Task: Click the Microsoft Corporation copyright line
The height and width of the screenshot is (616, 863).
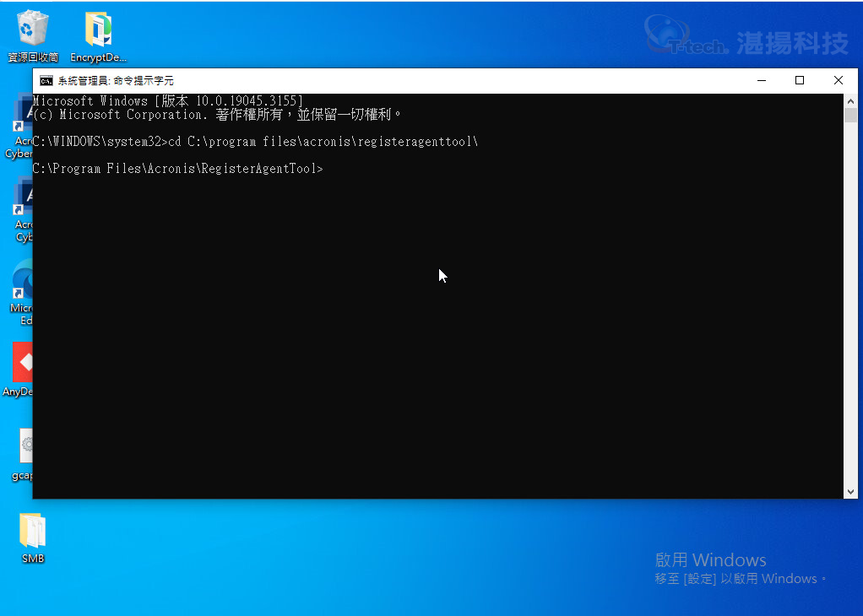Action: [x=217, y=115]
